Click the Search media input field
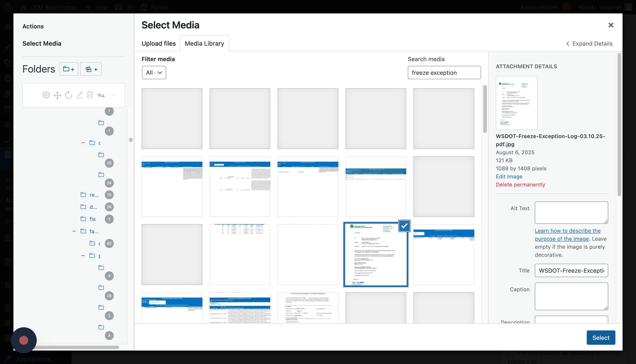Screen dimensions: 636x364 444,73
